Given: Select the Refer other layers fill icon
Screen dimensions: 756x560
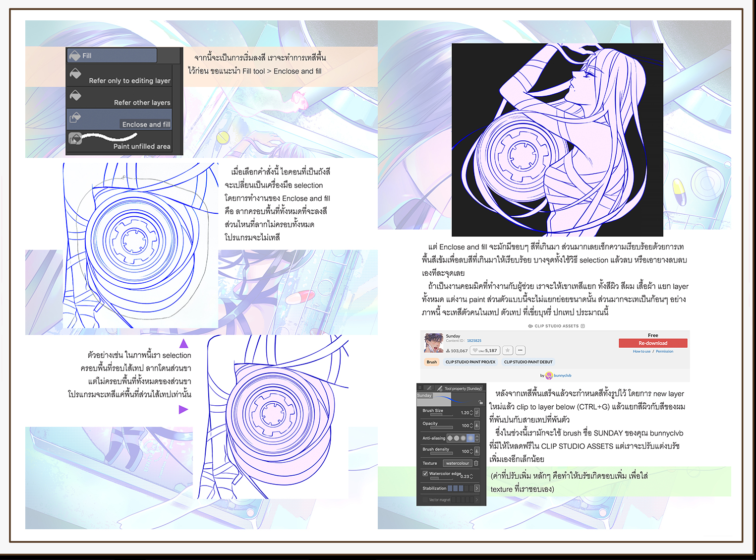Looking at the screenshot, I should click(75, 96).
